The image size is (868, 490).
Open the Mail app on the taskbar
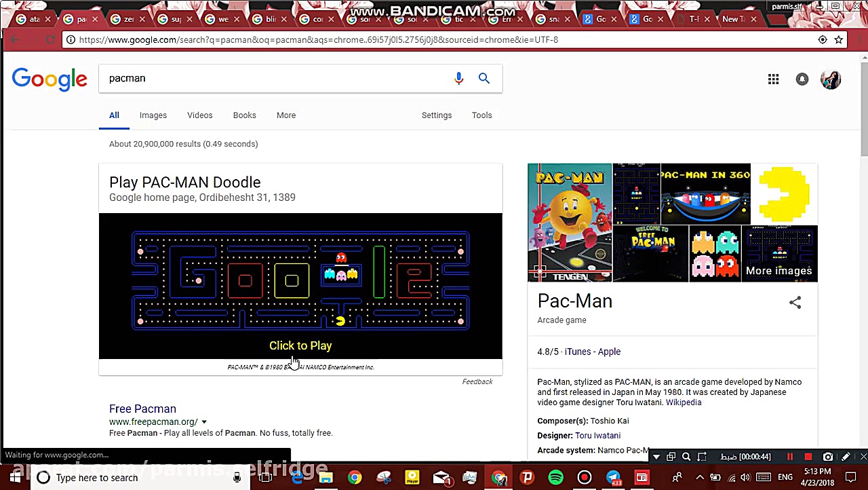tap(441, 478)
